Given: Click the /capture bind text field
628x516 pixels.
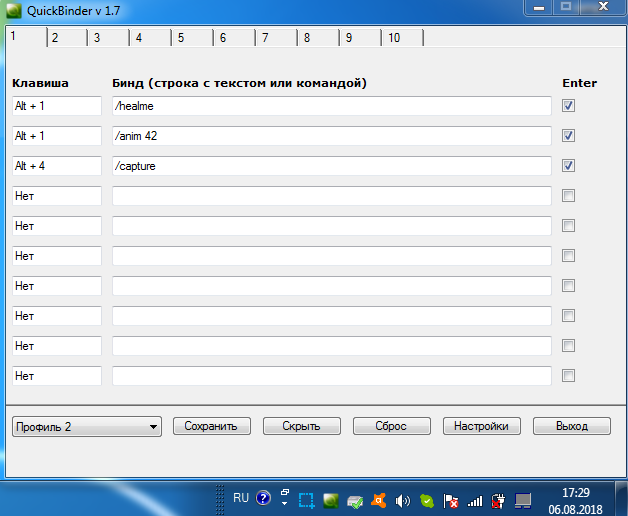Looking at the screenshot, I should [x=331, y=166].
